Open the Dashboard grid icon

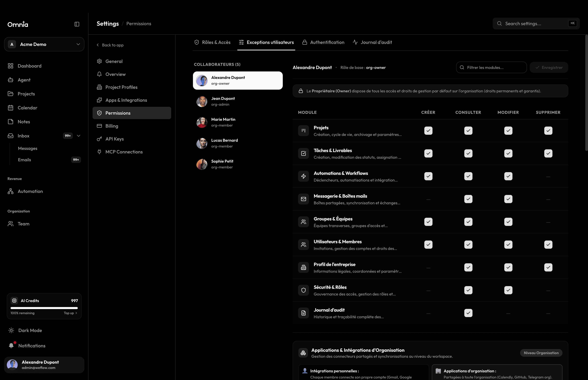[10, 66]
